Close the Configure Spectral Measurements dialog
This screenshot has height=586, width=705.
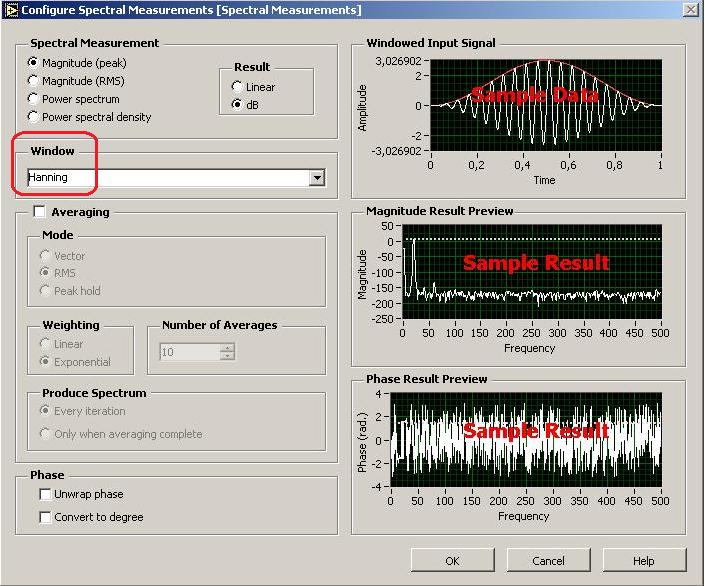tap(691, 9)
